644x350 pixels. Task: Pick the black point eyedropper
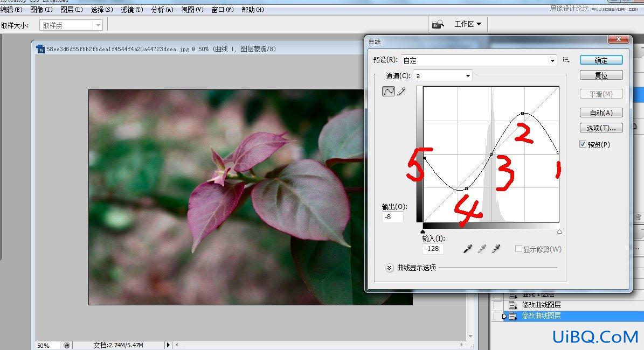coord(467,249)
